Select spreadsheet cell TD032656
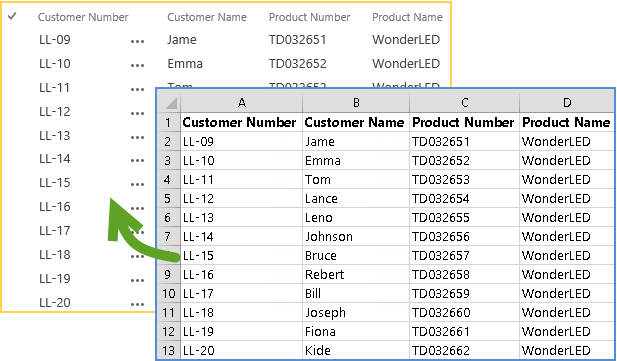Image resolution: width=617 pixels, height=361 pixels. 464,236
